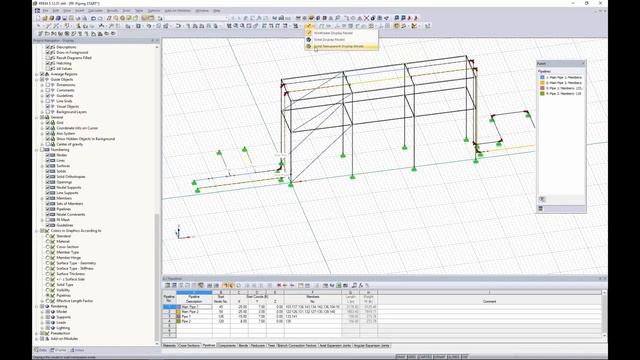Open the Branch Connection Factors tab
The height and width of the screenshot is (360, 640).
(297, 346)
